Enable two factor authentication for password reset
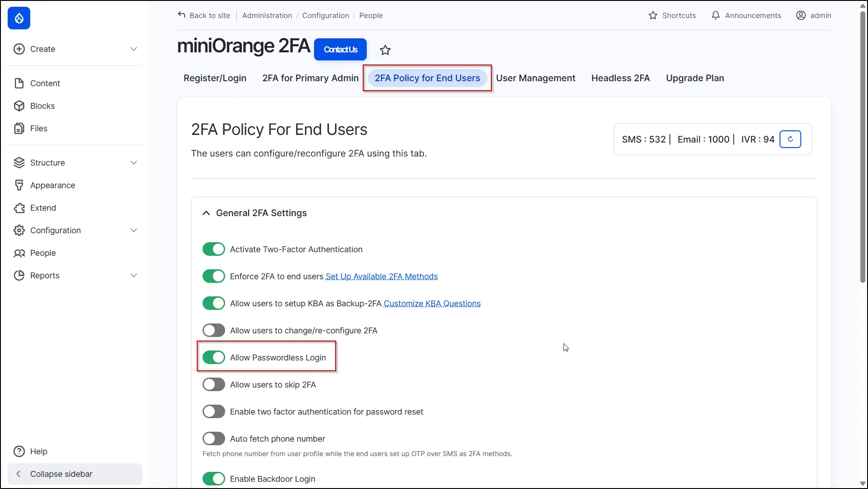 (213, 411)
